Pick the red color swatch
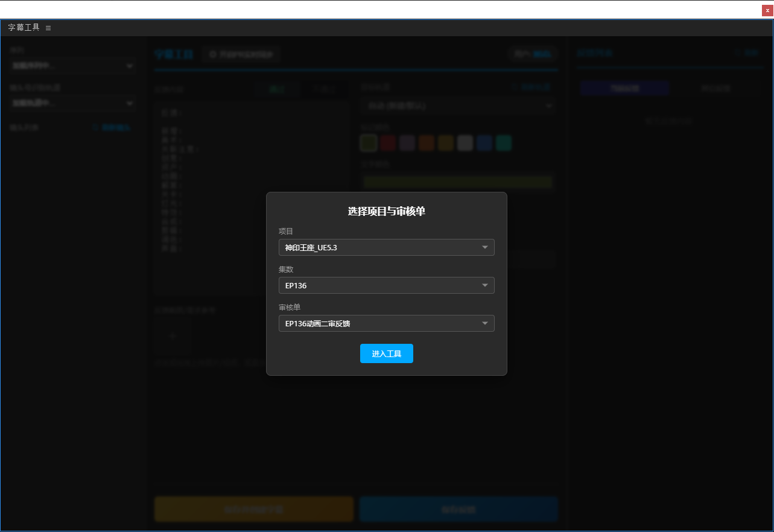Image resolution: width=774 pixels, height=532 pixels. pyautogui.click(x=388, y=143)
